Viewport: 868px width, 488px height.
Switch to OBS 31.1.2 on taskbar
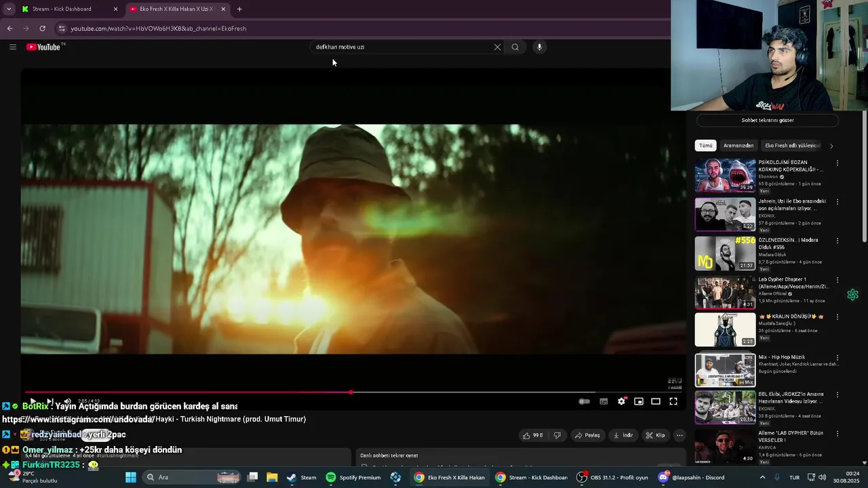[x=612, y=477]
